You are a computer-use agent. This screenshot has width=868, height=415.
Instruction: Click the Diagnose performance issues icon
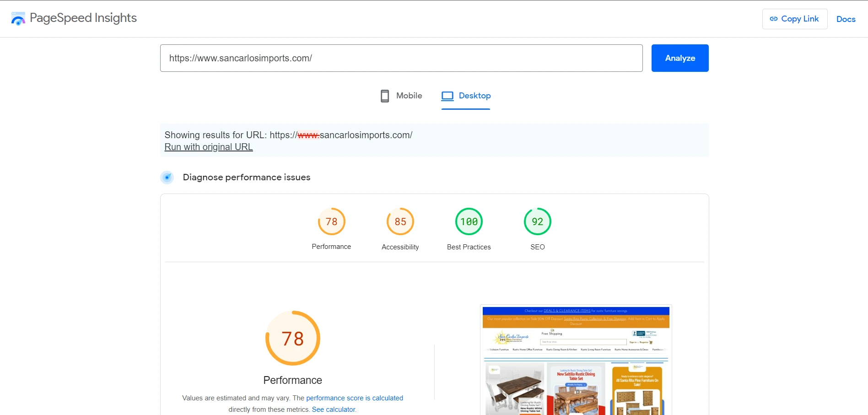point(167,177)
